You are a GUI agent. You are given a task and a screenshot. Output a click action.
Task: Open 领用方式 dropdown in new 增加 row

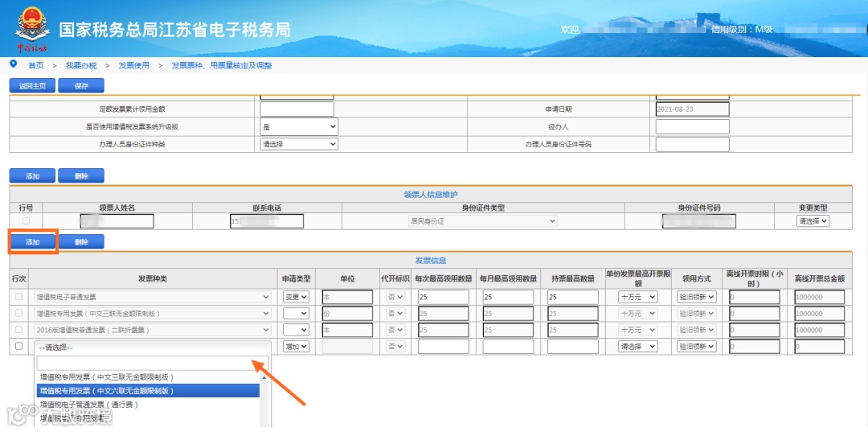pos(696,346)
